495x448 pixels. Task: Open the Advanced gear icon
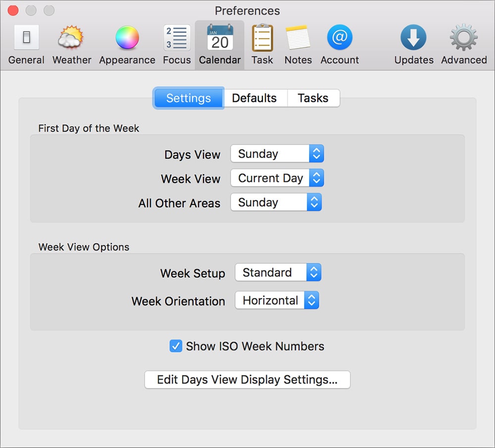tap(464, 39)
